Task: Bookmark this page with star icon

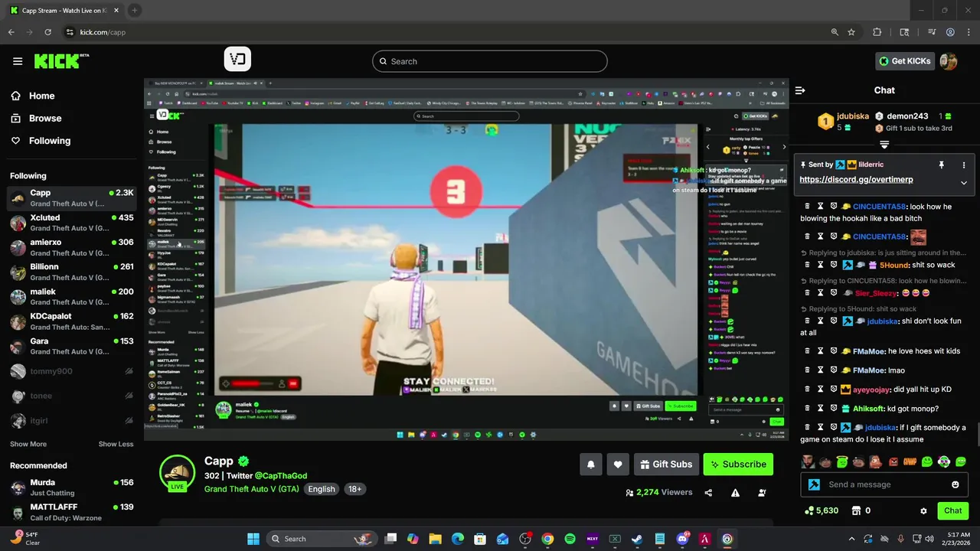Action: click(x=851, y=32)
